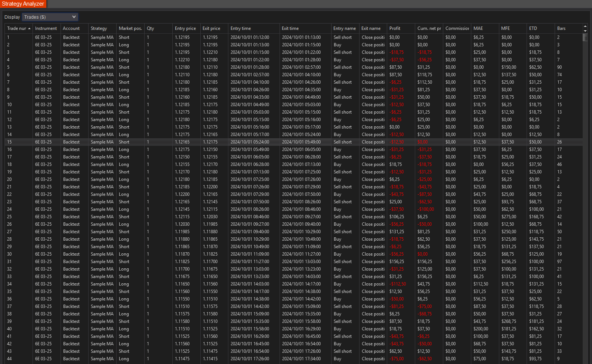
Task: Sort by the Strategy column header
Action: tap(102, 28)
